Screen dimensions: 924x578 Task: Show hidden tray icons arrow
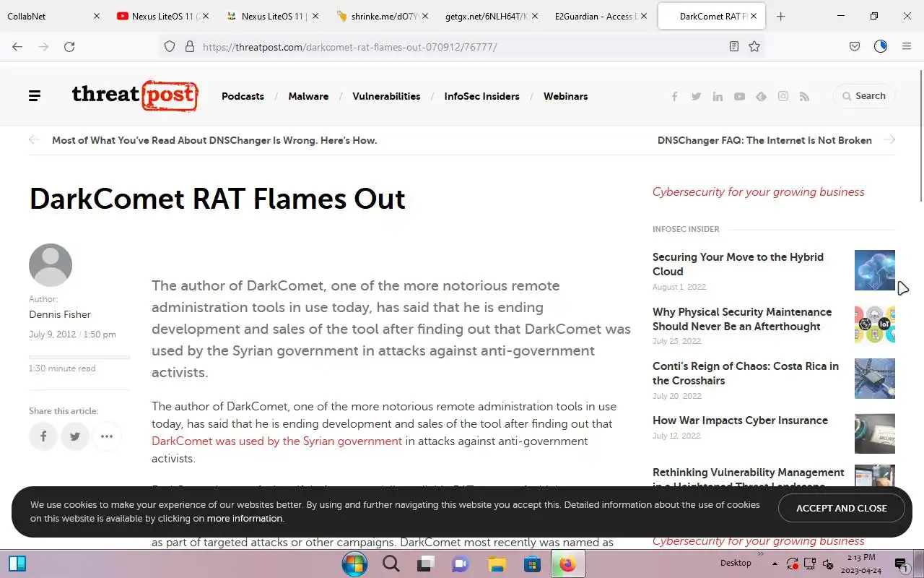775,564
